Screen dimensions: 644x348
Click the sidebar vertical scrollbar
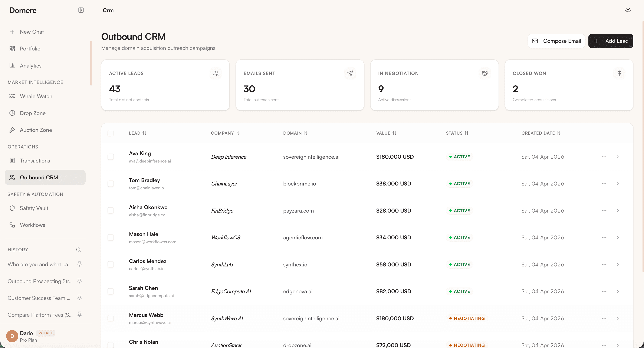(x=91, y=63)
